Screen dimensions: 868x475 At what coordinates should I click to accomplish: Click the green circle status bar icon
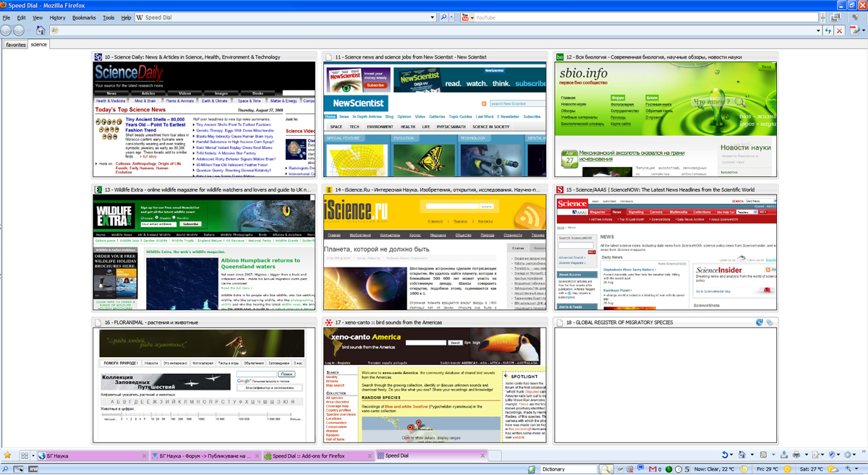[668, 469]
